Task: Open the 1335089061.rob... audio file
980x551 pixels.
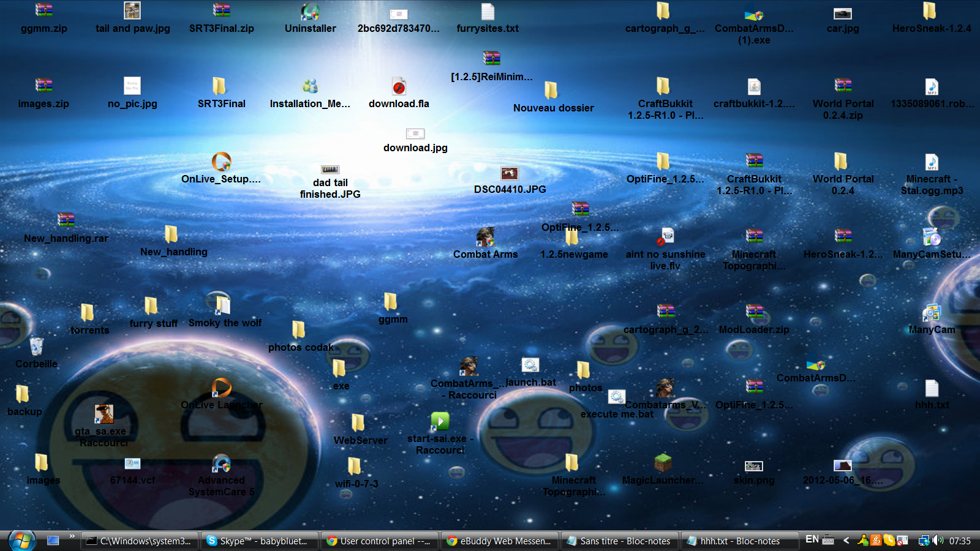Action: tap(932, 86)
